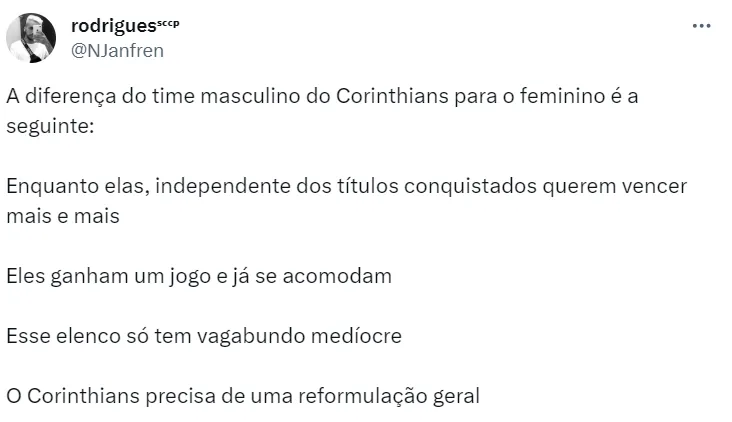This screenshot has height=422, width=732.
Task: Click the superscript sccp next to name
Action: (x=168, y=22)
